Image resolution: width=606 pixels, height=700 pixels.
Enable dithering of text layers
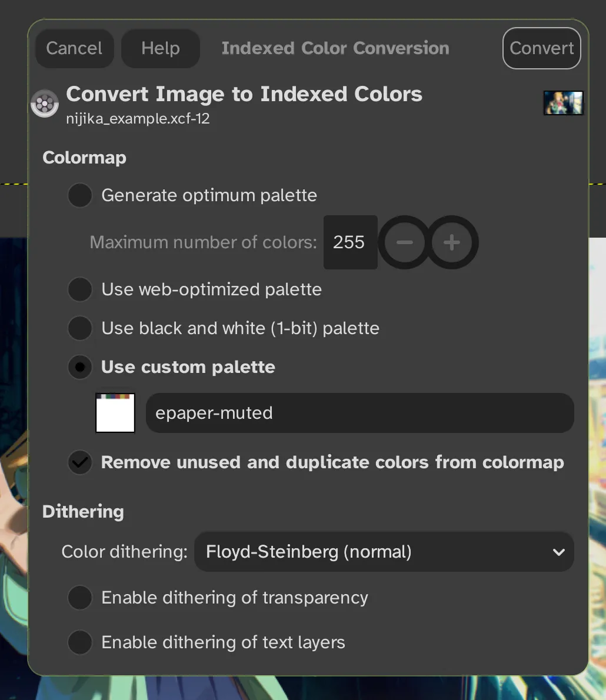point(80,642)
